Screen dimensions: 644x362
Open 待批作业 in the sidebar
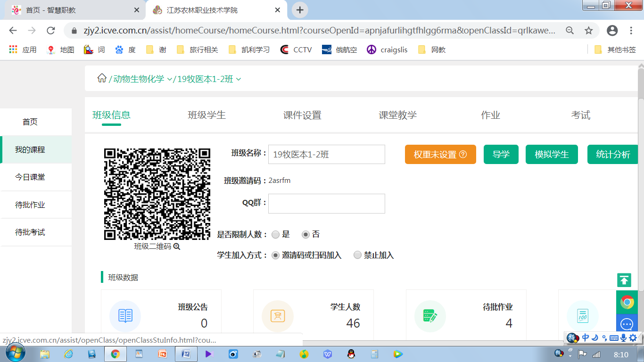click(x=36, y=205)
